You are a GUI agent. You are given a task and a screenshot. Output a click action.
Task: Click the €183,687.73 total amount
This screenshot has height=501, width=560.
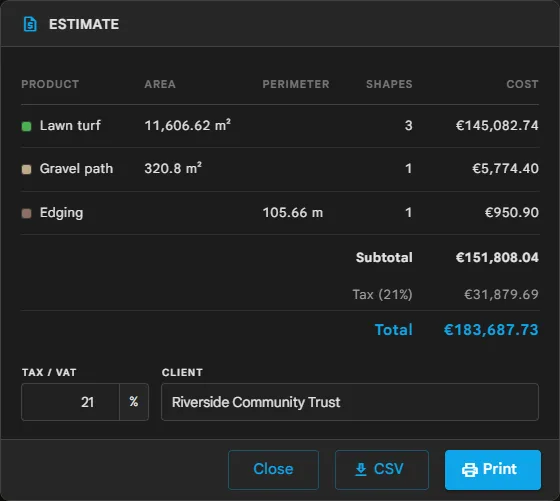pos(491,330)
